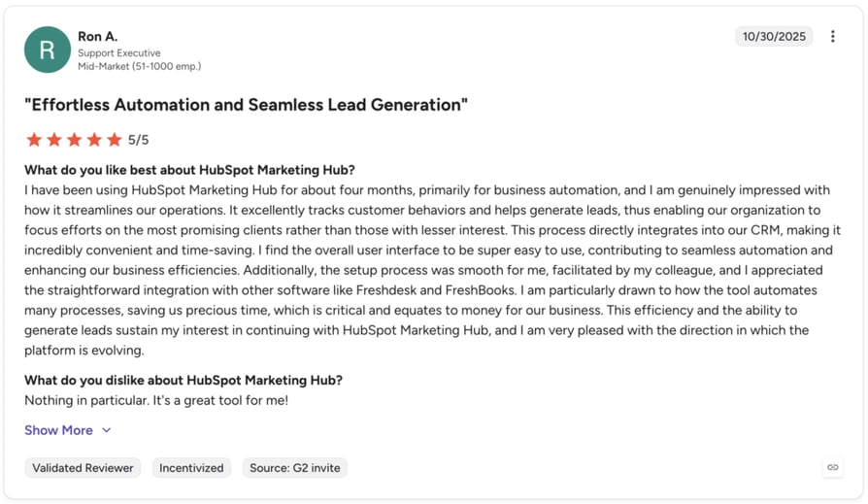Select the Source: G2 invite tag
The image size is (868, 504).
click(x=294, y=468)
